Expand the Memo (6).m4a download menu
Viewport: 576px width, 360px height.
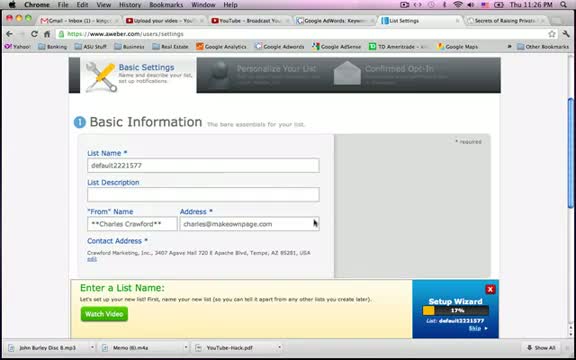tap(186, 348)
